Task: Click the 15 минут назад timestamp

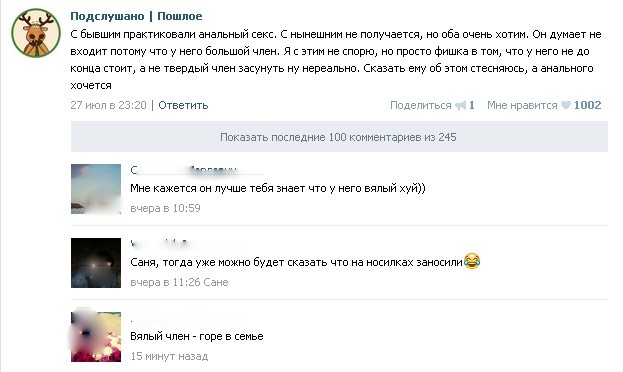Action: 169,356
